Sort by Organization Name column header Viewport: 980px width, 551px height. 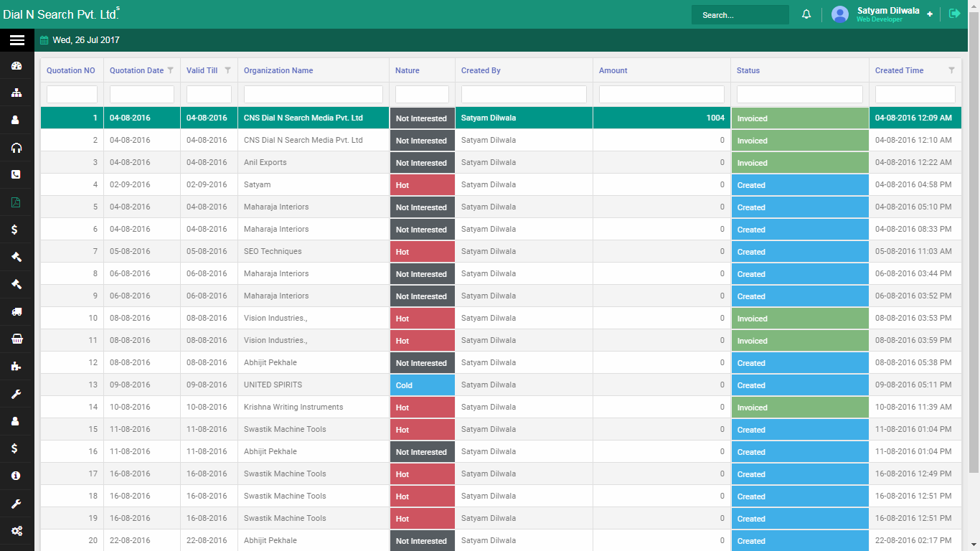coord(278,70)
